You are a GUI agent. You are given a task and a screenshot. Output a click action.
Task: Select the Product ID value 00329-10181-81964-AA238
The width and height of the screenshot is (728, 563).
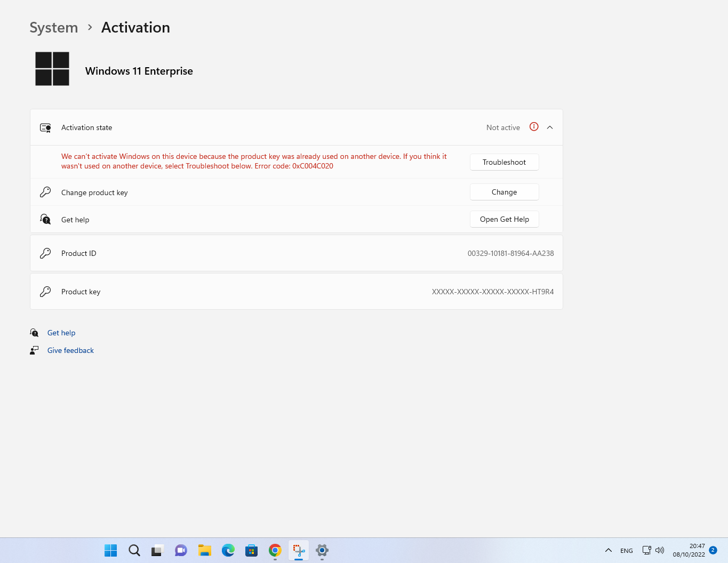511,253
